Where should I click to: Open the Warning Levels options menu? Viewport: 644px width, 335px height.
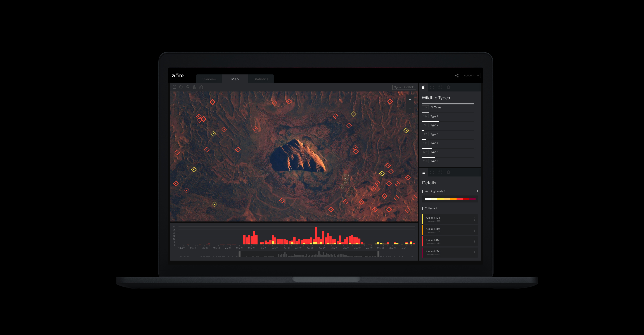coord(477,191)
